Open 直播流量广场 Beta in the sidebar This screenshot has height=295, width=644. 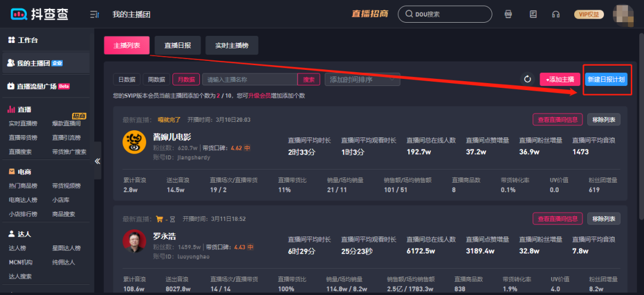point(43,86)
